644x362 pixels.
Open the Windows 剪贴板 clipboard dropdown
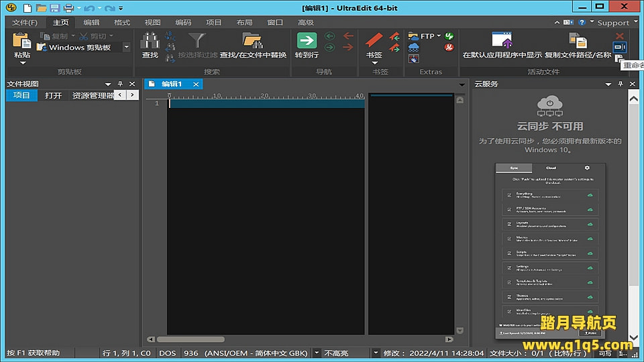tap(126, 48)
